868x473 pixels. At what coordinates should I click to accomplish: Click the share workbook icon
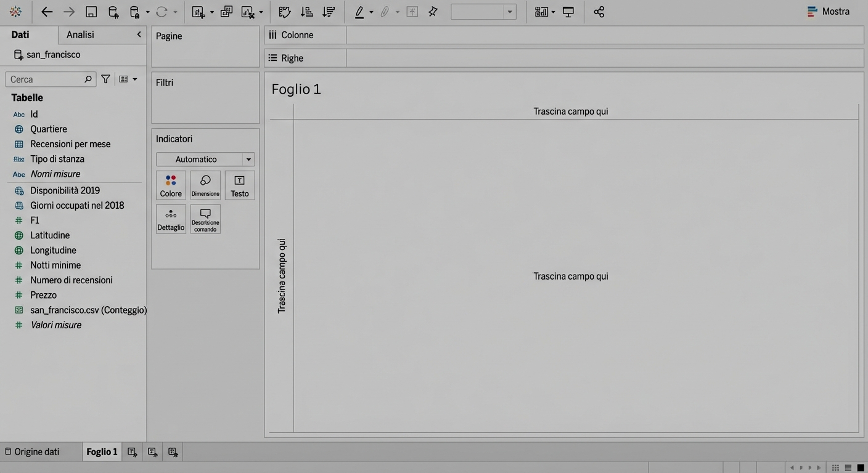(x=599, y=12)
